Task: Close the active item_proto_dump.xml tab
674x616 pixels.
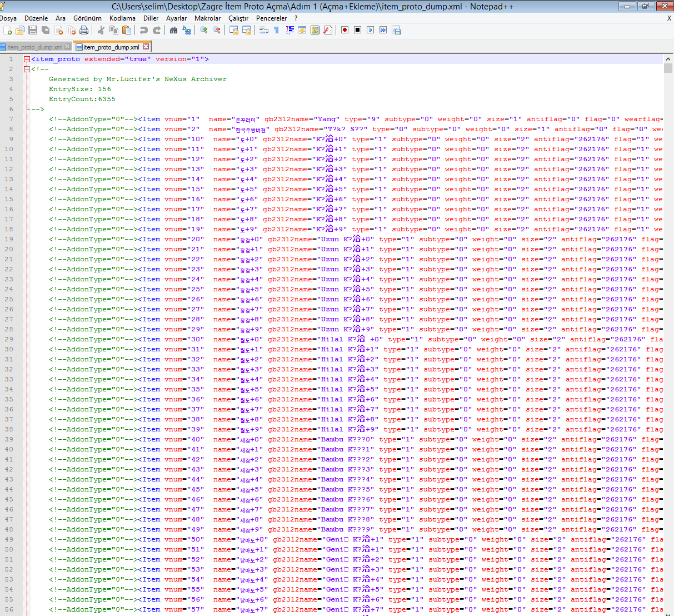Action: 146,47
